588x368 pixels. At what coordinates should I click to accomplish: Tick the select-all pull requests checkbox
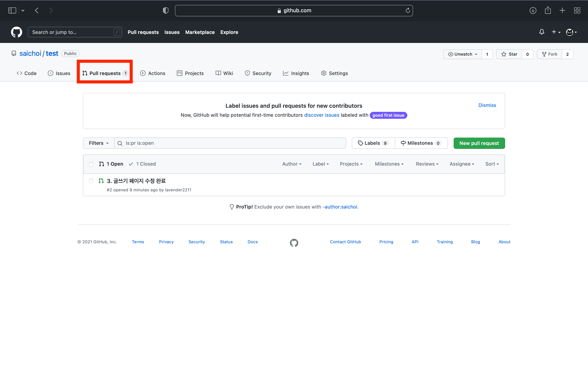click(x=91, y=164)
